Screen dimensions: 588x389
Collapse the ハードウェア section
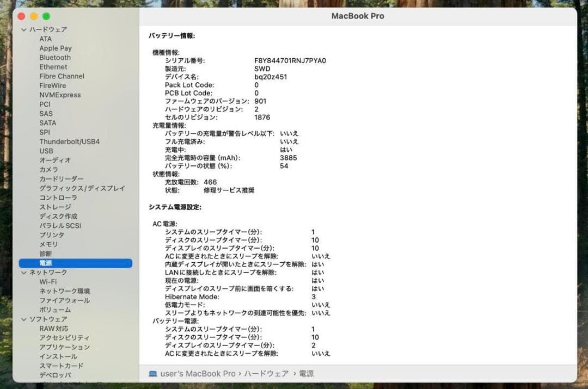click(x=23, y=29)
